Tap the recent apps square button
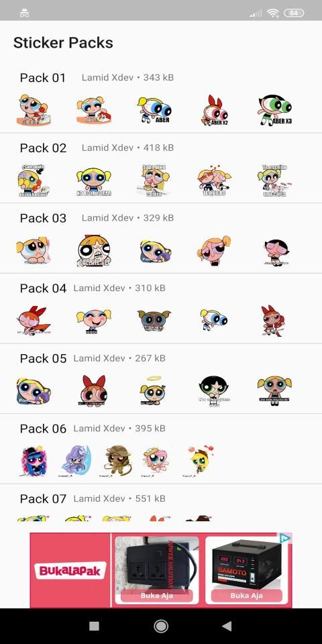Viewport: 322px width, 644px height. [x=94, y=626]
